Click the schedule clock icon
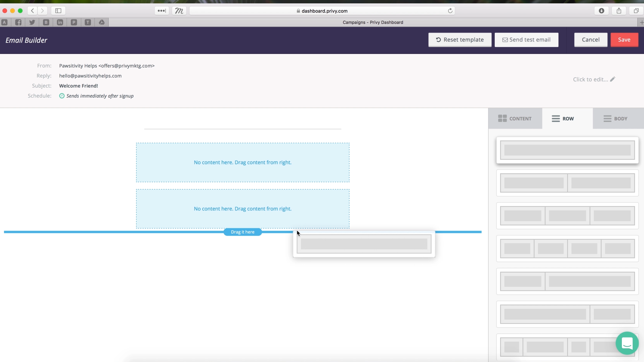 (62, 96)
